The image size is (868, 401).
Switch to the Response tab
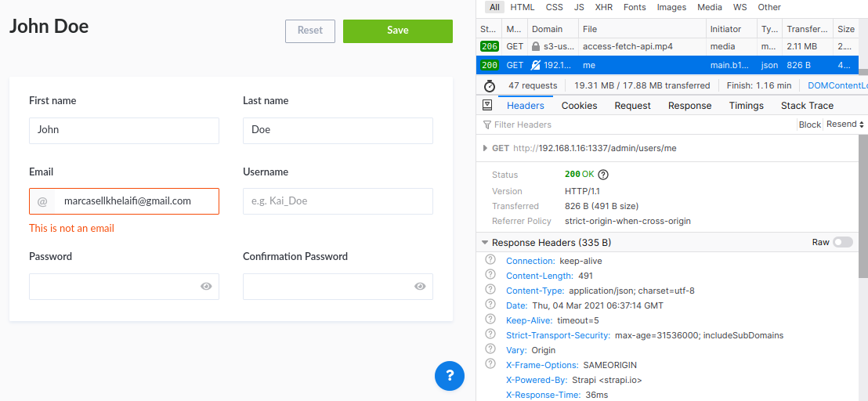[x=689, y=105]
